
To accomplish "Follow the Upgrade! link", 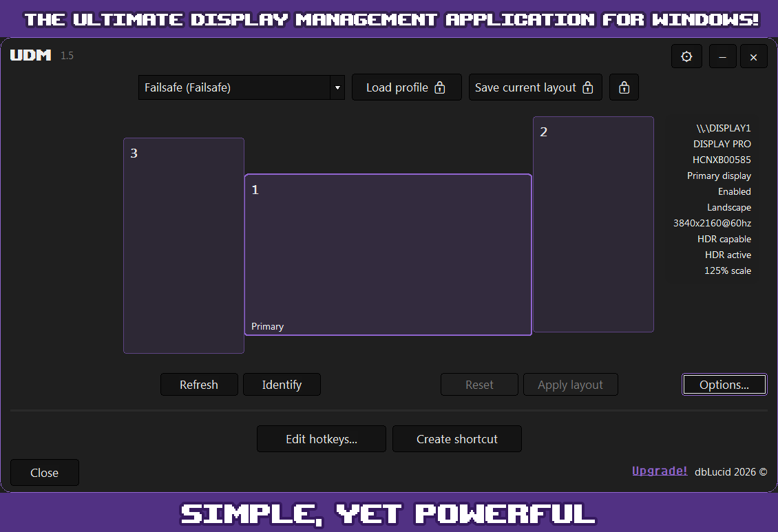I will 660,471.
